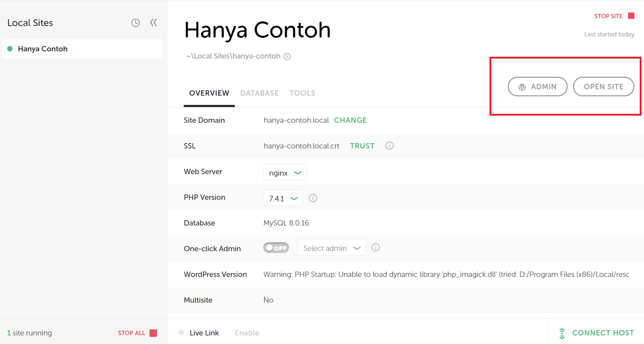Click Trust to trust the SSL certificate
This screenshot has height=344, width=644.
pyautogui.click(x=362, y=146)
